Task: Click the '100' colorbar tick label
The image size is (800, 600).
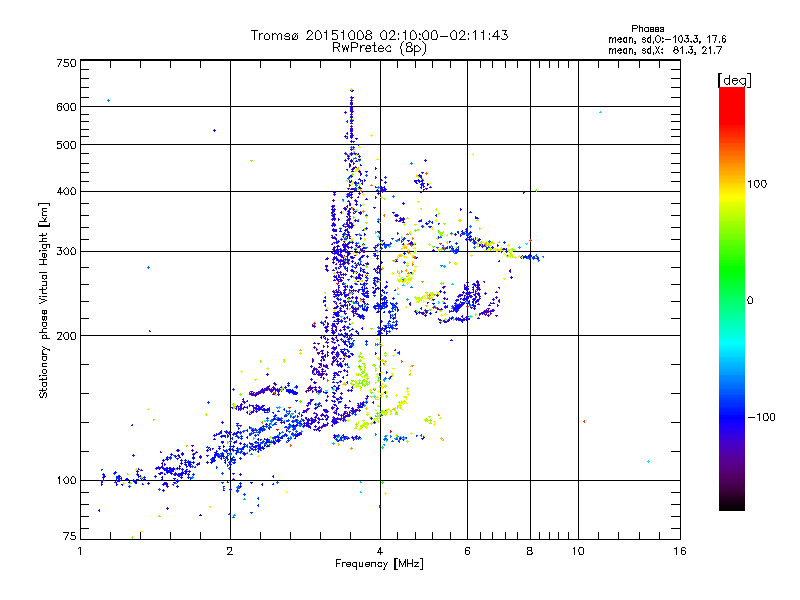Action: pos(757,184)
